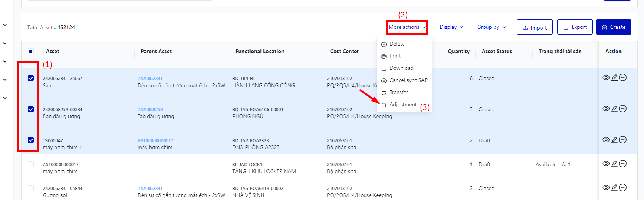Image resolution: width=644 pixels, height=200 pixels.
Task: Click the edit pencil icon for asset 2420062341-05844
Action: tap(614, 187)
